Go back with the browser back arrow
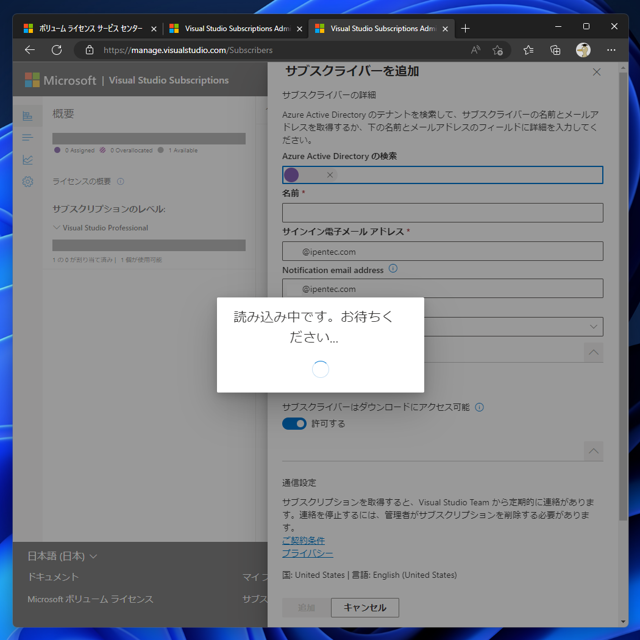 [30, 50]
